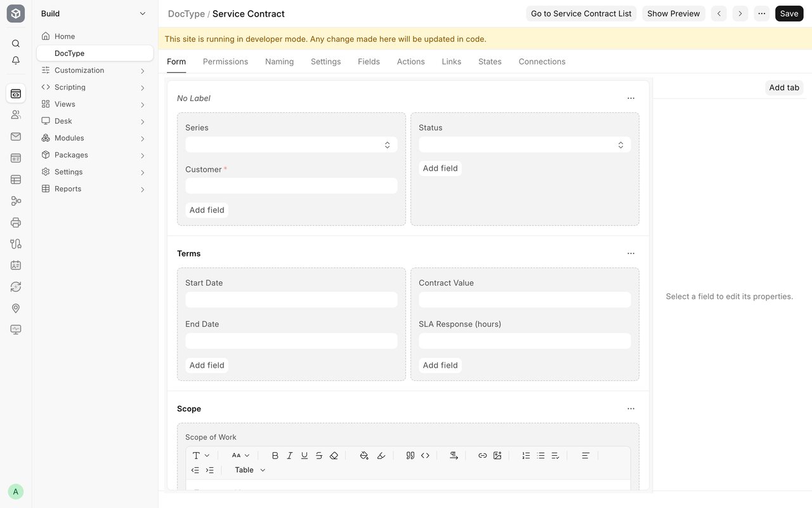Click Go to Service Contract List

(581, 13)
